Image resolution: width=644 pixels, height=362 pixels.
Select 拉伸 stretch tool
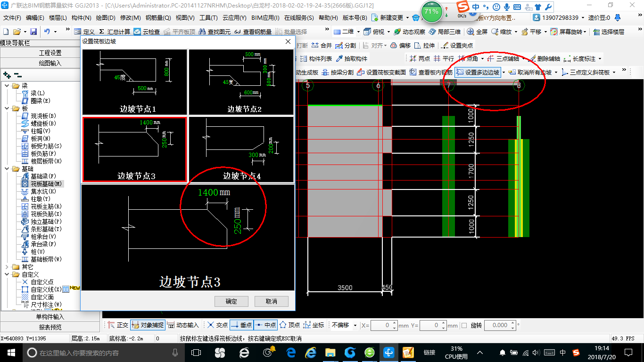(425, 46)
